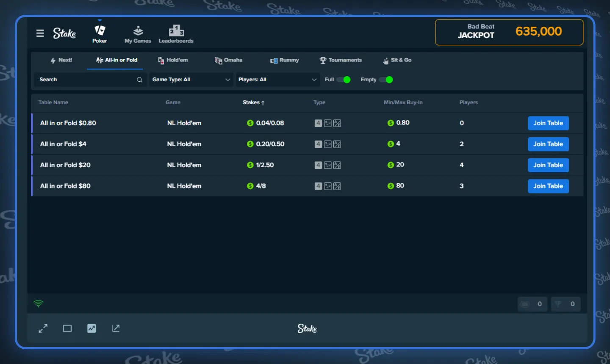The width and height of the screenshot is (610, 364).
Task: Open the hamburger menu
Action: pyautogui.click(x=40, y=33)
